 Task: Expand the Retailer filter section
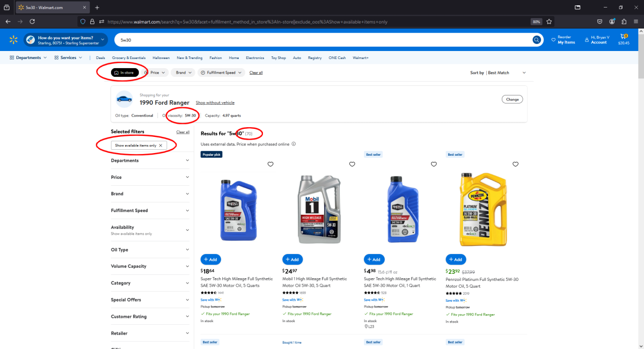point(150,333)
